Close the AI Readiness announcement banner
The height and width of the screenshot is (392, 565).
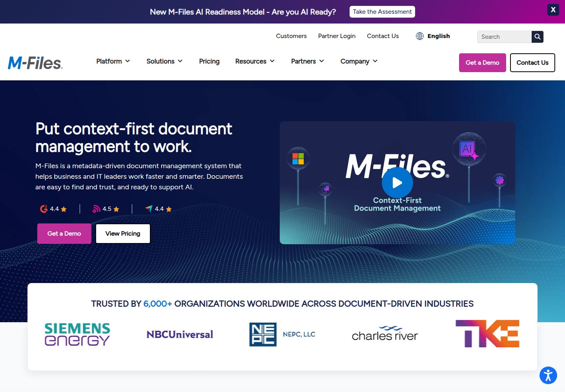point(553,10)
